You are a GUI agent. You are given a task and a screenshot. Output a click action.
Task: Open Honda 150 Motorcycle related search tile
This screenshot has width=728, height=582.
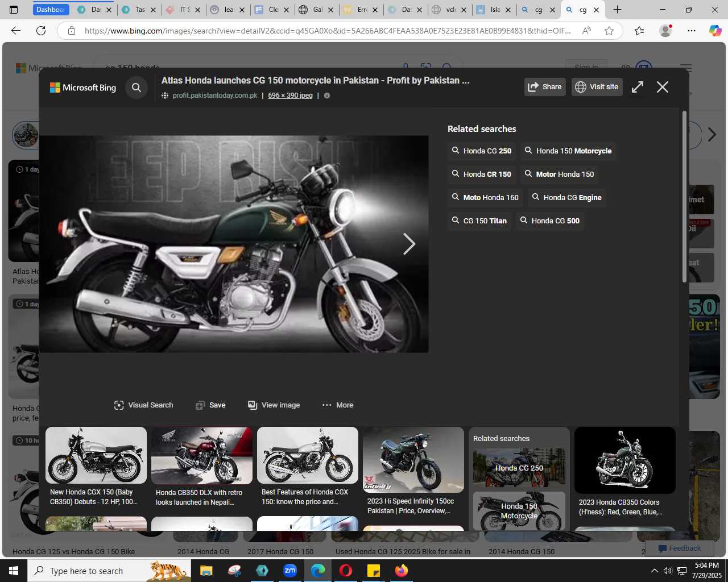tap(519, 511)
